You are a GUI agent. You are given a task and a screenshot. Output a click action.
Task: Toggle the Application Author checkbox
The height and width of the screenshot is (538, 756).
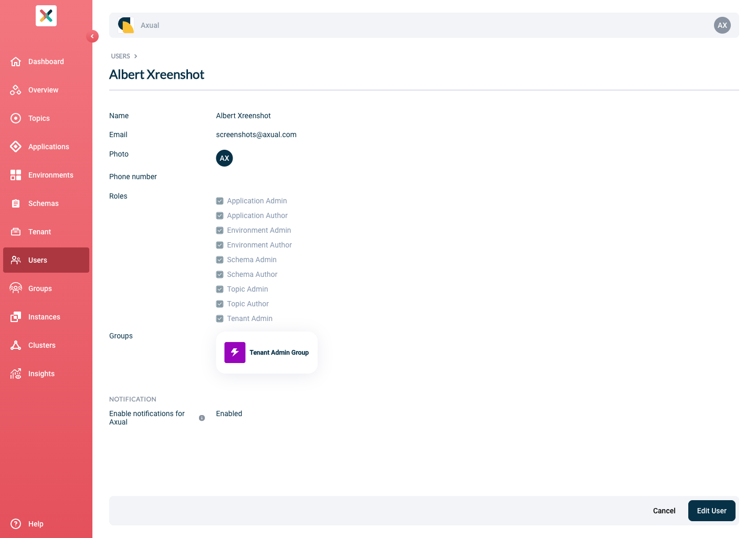point(219,215)
